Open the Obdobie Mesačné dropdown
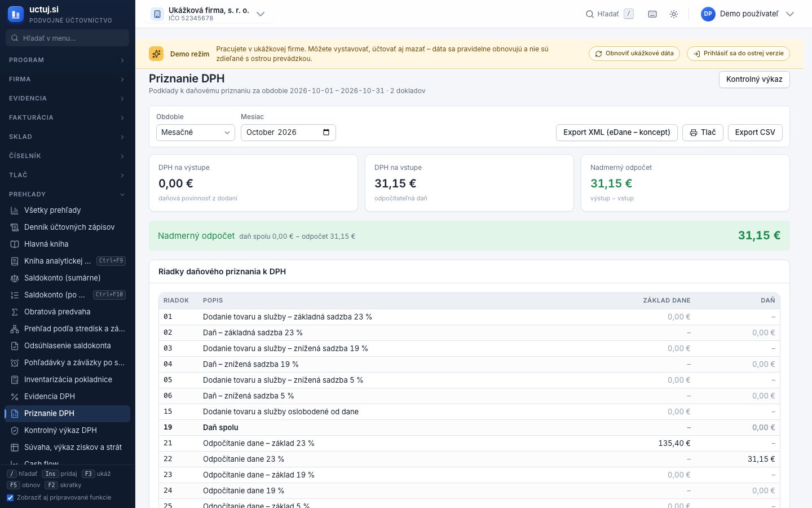Image resolution: width=812 pixels, height=508 pixels. (195, 132)
